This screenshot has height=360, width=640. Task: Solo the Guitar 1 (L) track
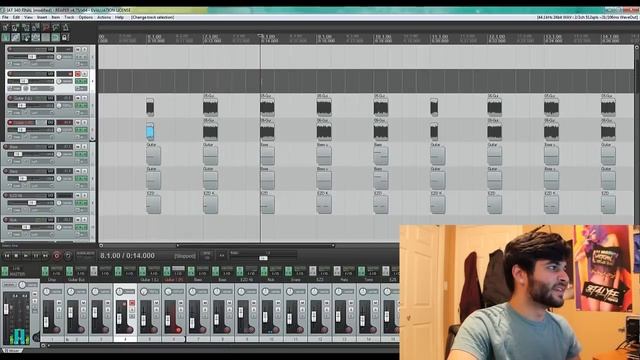point(84,98)
